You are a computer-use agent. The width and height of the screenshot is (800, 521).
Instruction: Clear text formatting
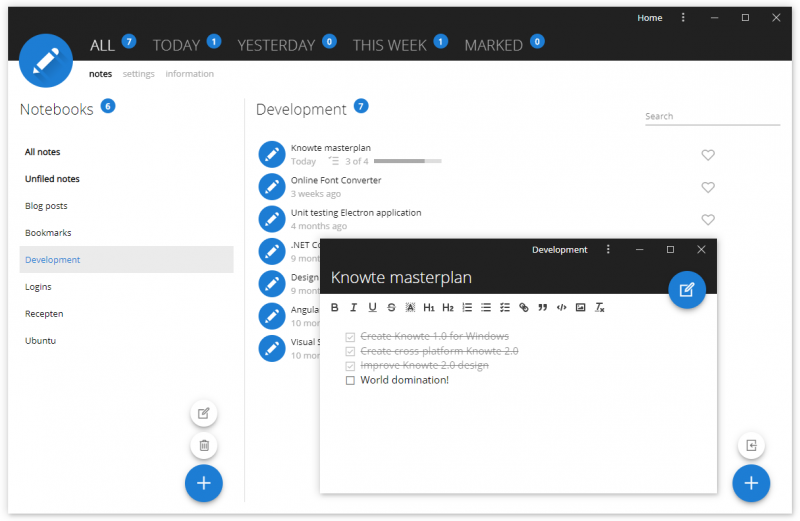click(x=599, y=307)
